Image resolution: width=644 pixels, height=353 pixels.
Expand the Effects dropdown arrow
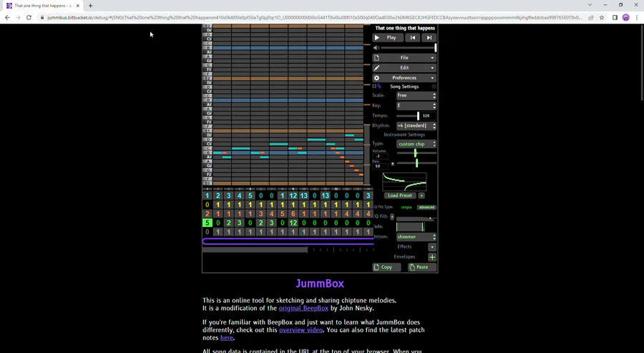click(x=432, y=247)
